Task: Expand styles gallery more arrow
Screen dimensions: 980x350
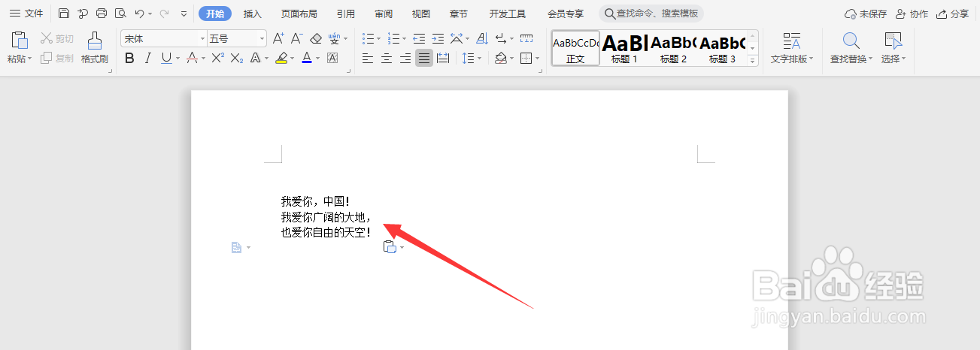Action: (x=753, y=59)
